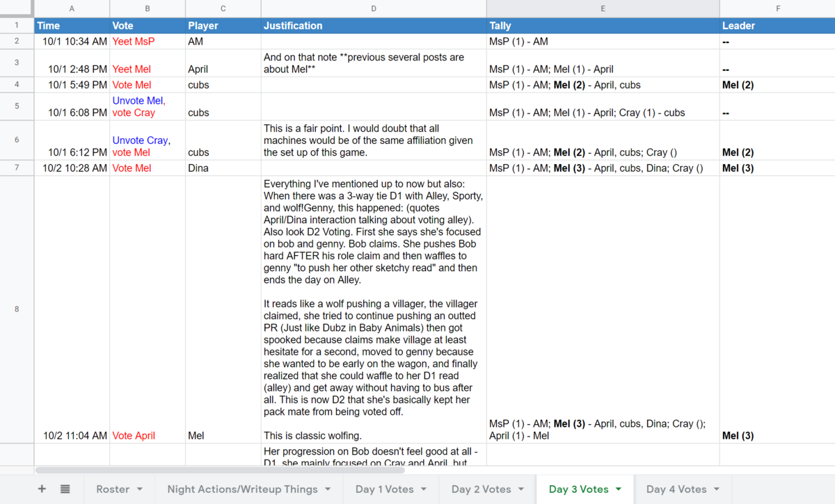
Task: Select long justification 'Everything I've mentioned' cell
Action: pos(374,309)
